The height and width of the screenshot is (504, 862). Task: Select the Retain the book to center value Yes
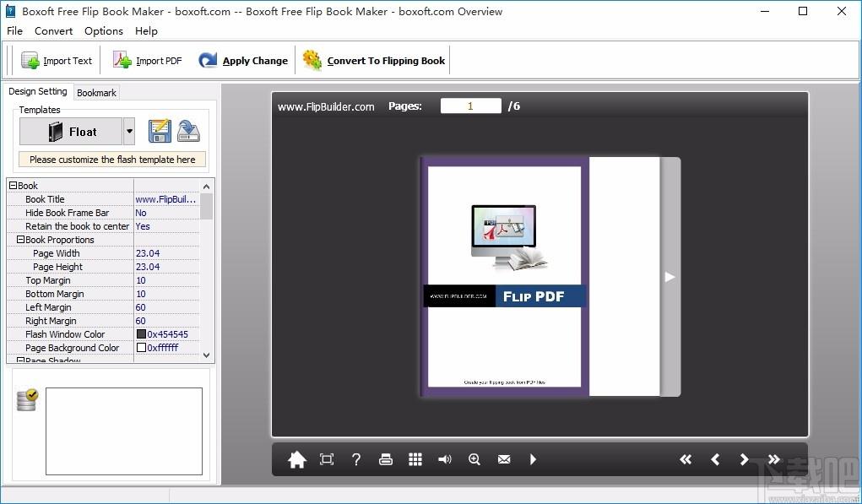(x=167, y=226)
